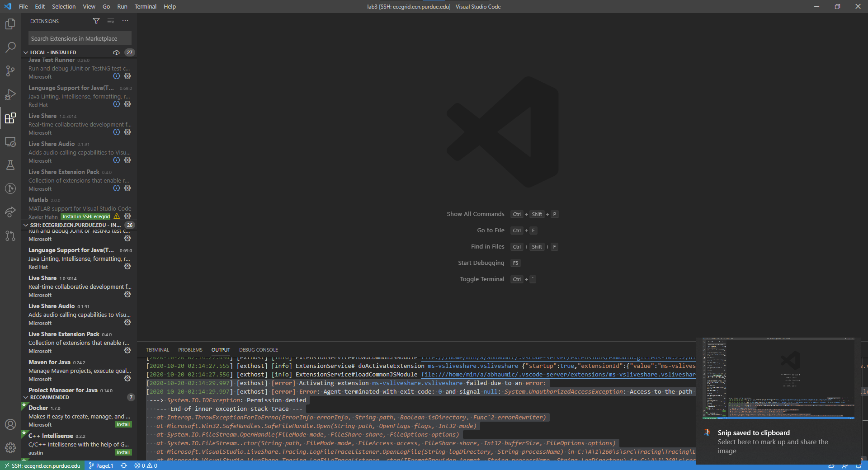Follow the ms-vsliveshare.vsliveshare link in error line

(x=417, y=383)
